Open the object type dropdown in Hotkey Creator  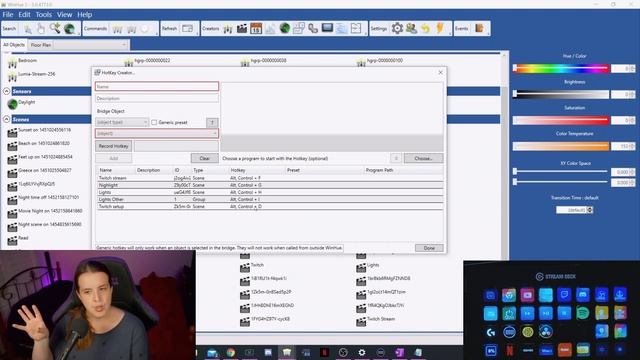pos(122,122)
